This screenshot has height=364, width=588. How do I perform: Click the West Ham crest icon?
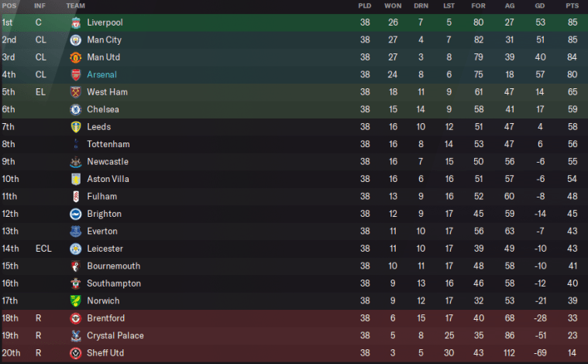click(x=75, y=92)
